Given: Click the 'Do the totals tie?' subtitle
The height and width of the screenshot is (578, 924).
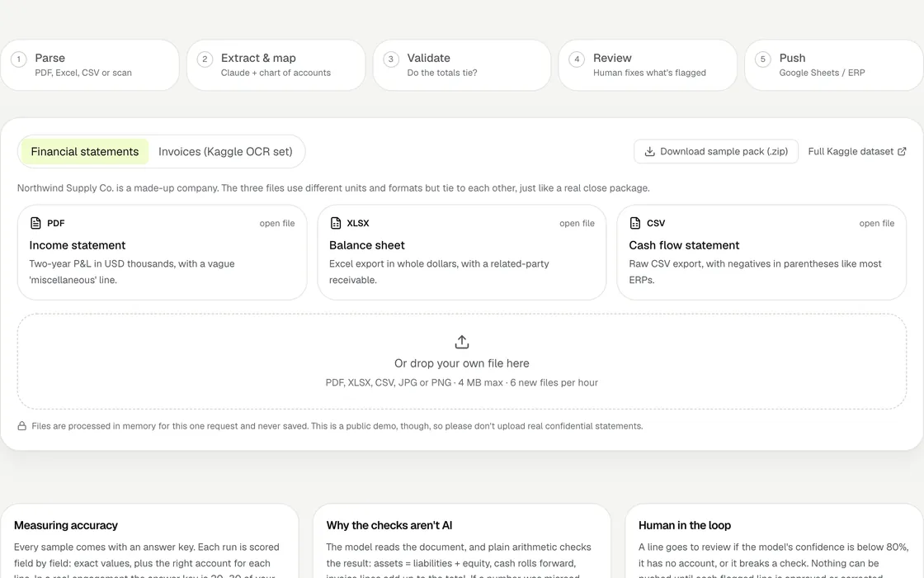Looking at the screenshot, I should (442, 73).
